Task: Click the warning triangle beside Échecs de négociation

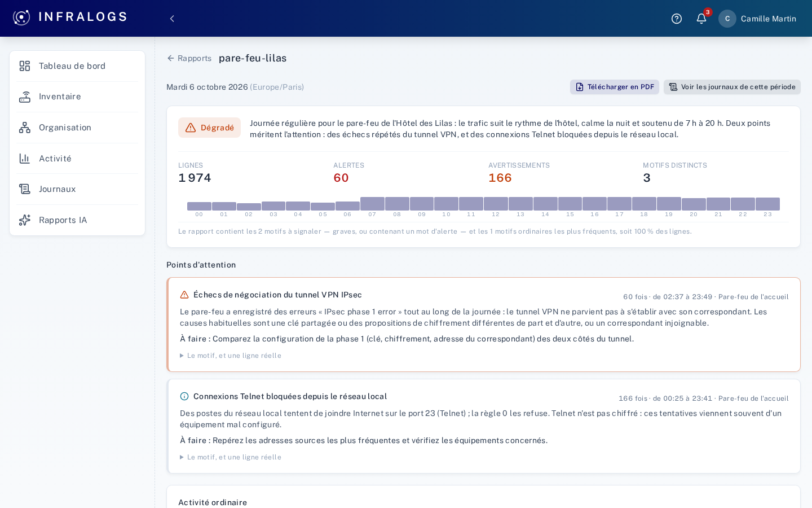Action: tap(184, 295)
